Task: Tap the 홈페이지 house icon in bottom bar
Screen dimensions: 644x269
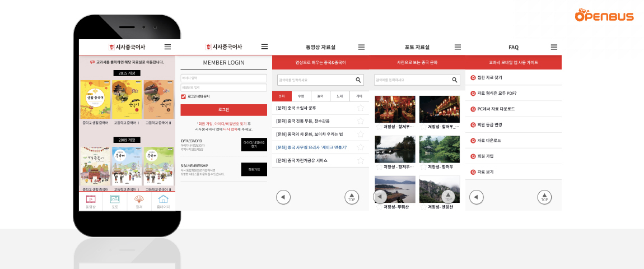Action: 164,199
